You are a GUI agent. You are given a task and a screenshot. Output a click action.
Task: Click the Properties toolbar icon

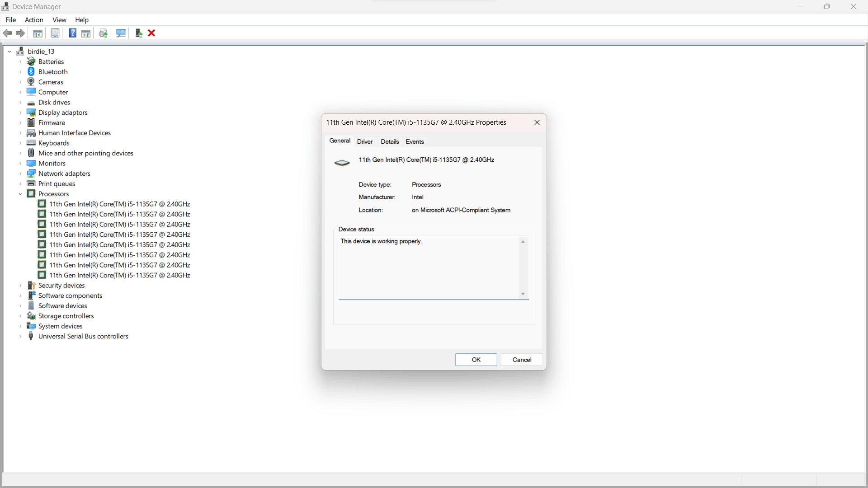point(55,33)
